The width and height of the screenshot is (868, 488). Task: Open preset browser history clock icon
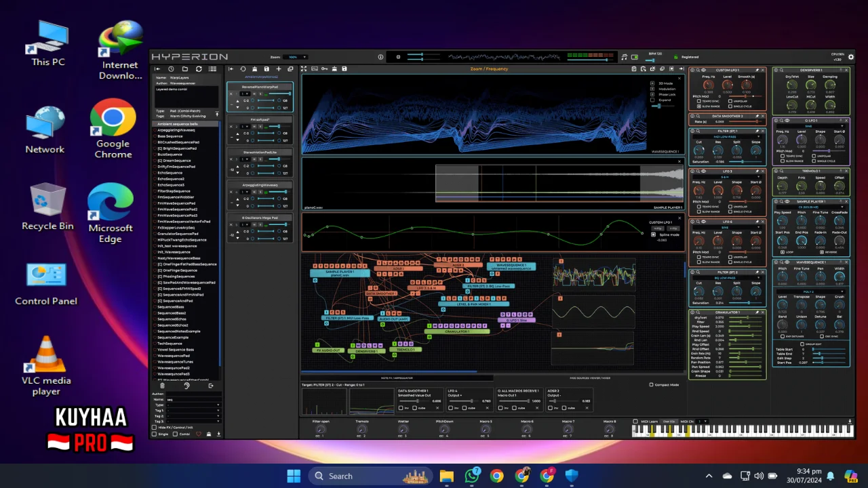(171, 69)
